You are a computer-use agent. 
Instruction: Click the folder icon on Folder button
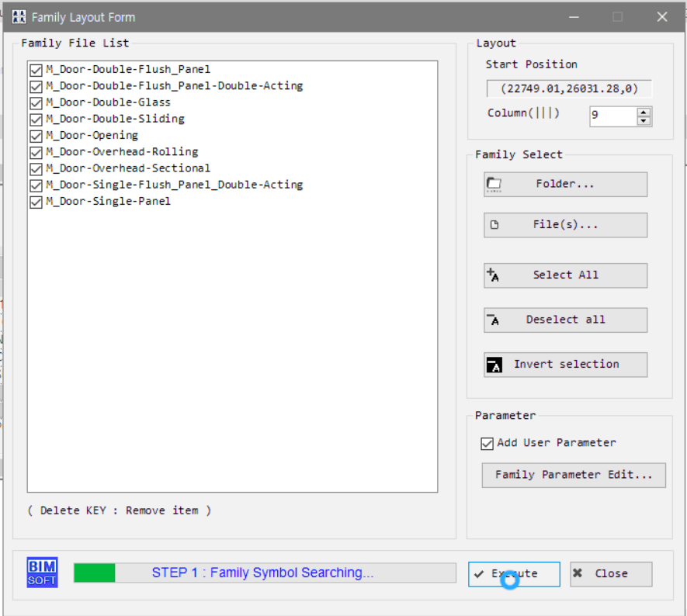(494, 185)
